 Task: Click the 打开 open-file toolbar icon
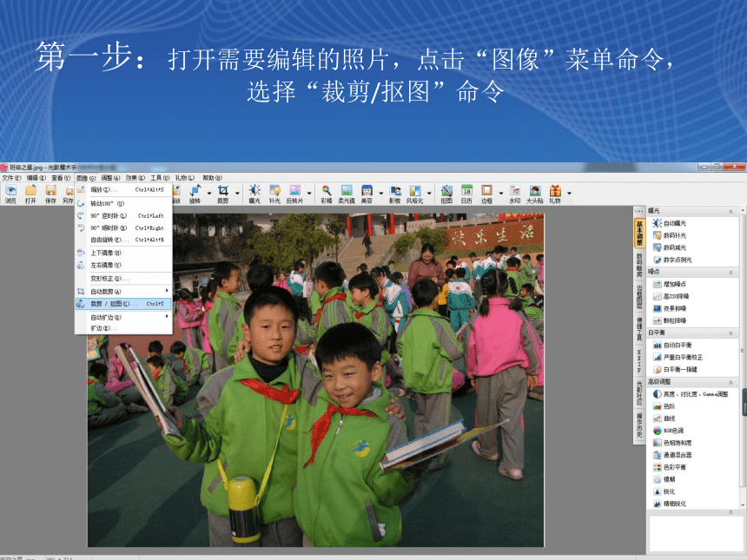pos(30,194)
